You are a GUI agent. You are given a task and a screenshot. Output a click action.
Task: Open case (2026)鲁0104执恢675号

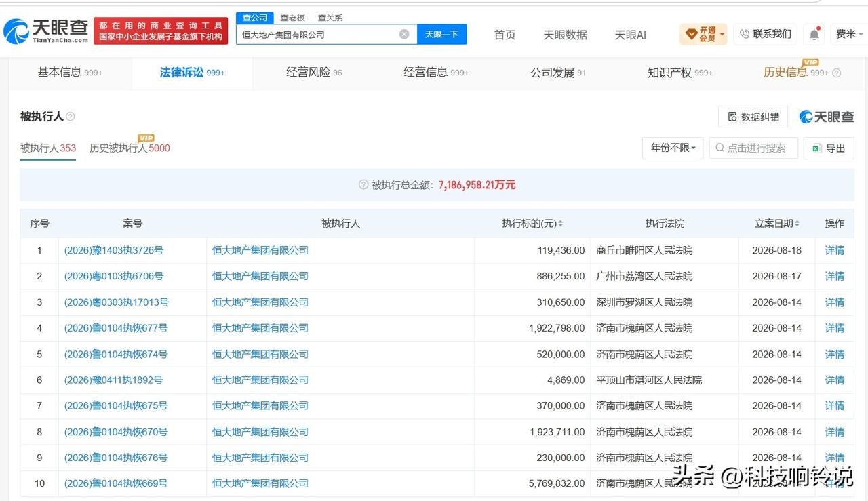click(x=116, y=406)
